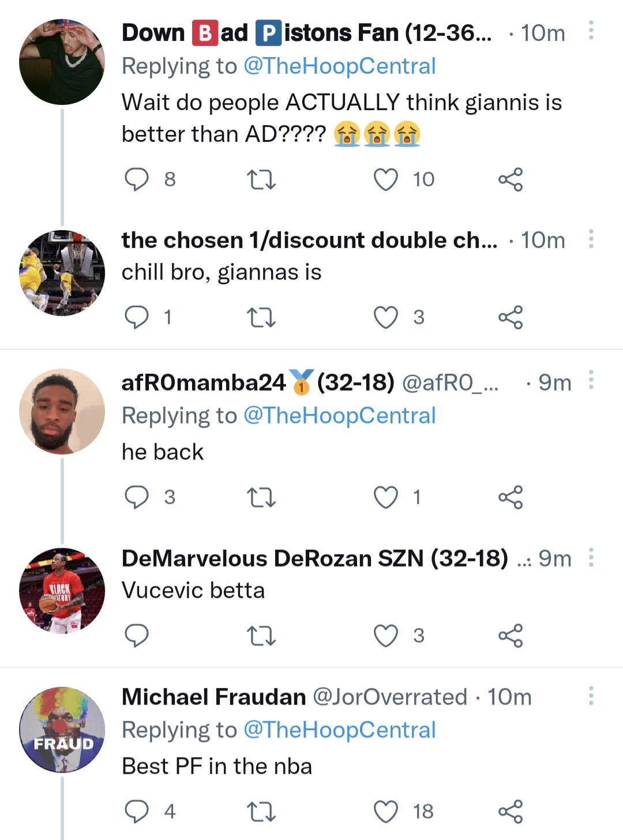
Task: Retweet the 'Best PF in the nba' tweet
Action: coord(261,812)
